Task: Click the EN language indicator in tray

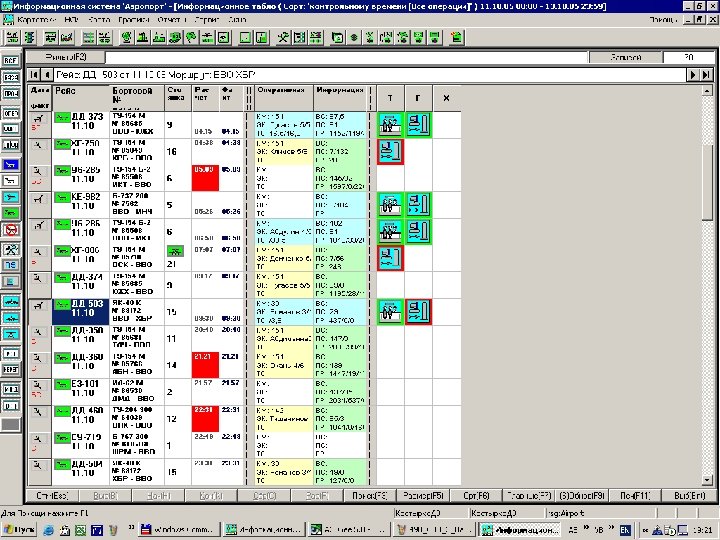Action: coord(625,529)
